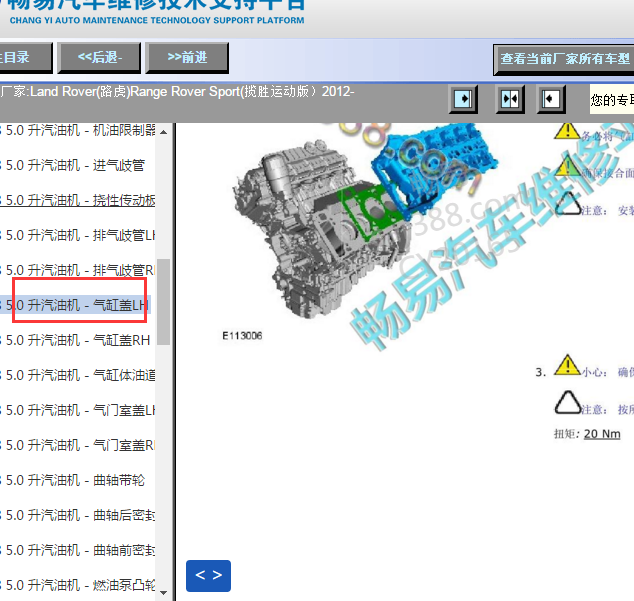Click the 目录 navigation button
This screenshot has width=634, height=601.
pyautogui.click(x=25, y=57)
